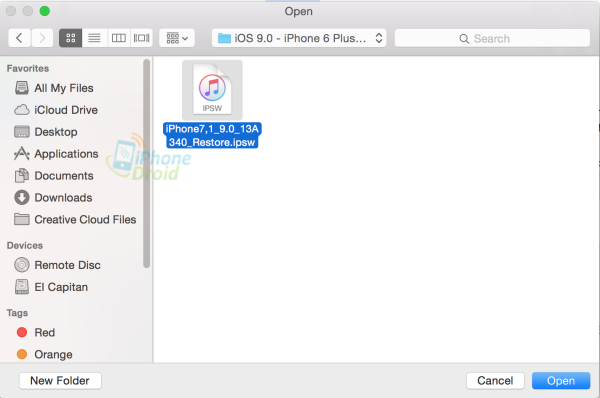Open the iOS 9.0 folder path popup
This screenshot has width=600, height=398.
[x=299, y=38]
